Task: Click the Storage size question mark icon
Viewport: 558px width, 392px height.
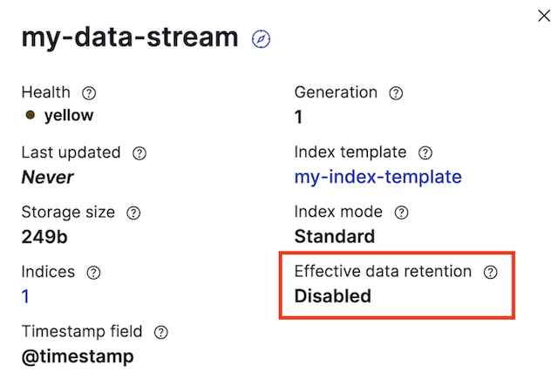Action: 133,213
